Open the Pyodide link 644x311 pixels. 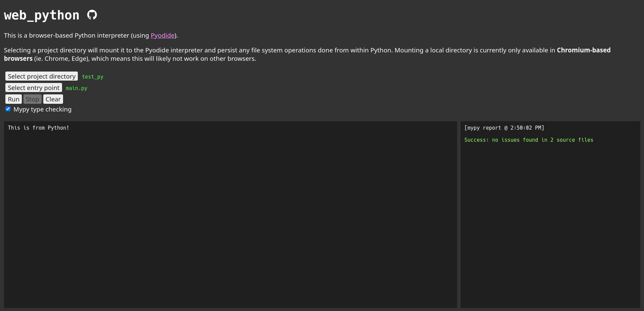[163, 35]
